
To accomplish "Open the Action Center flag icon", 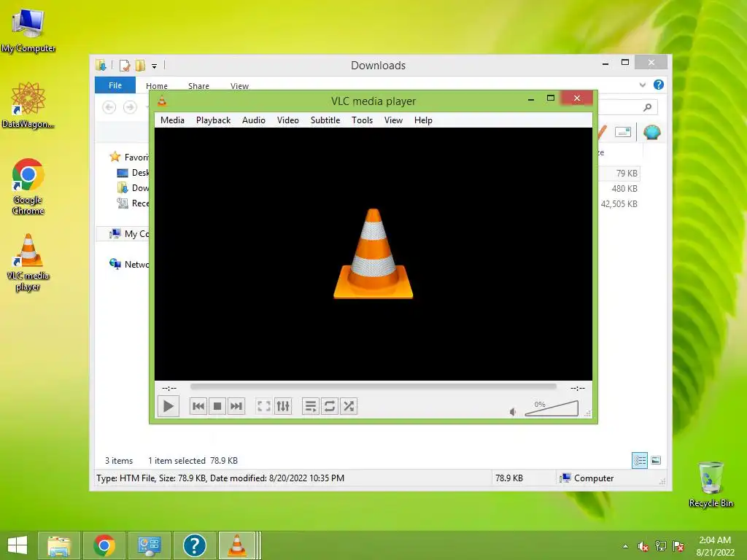I will coord(678,546).
